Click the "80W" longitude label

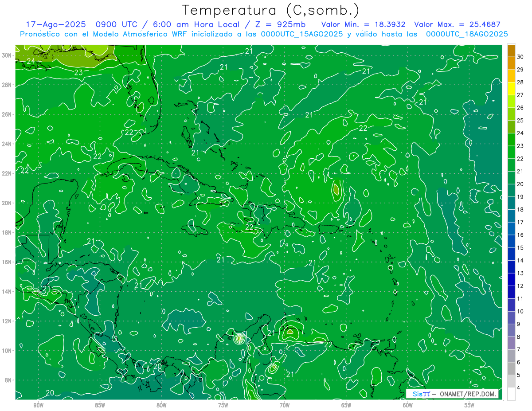click(x=161, y=405)
